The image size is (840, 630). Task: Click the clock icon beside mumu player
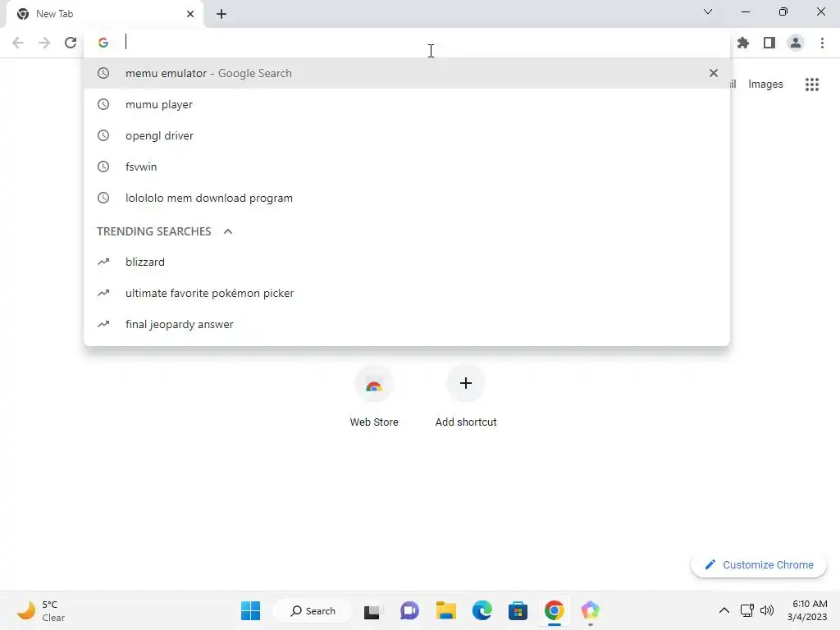103,104
